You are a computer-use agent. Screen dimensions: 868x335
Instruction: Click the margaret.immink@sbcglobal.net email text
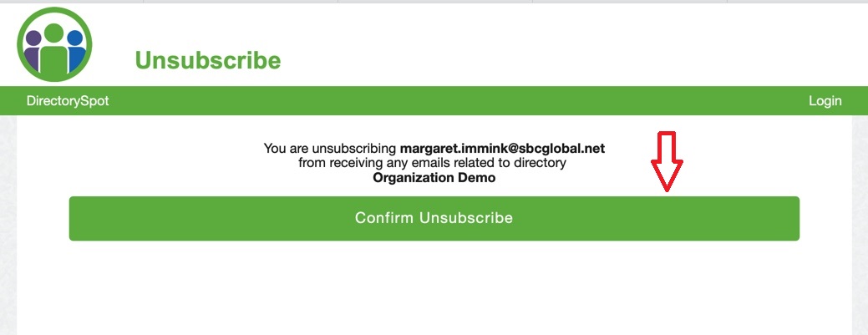502,149
